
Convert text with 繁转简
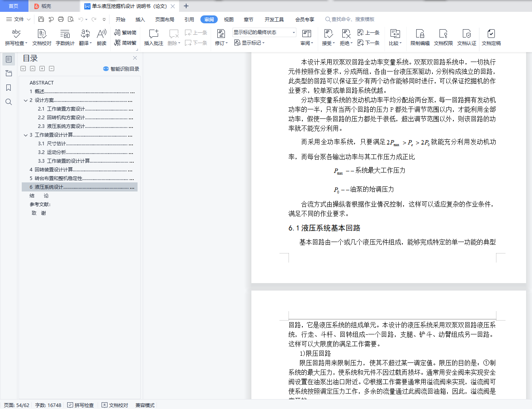click(x=125, y=33)
